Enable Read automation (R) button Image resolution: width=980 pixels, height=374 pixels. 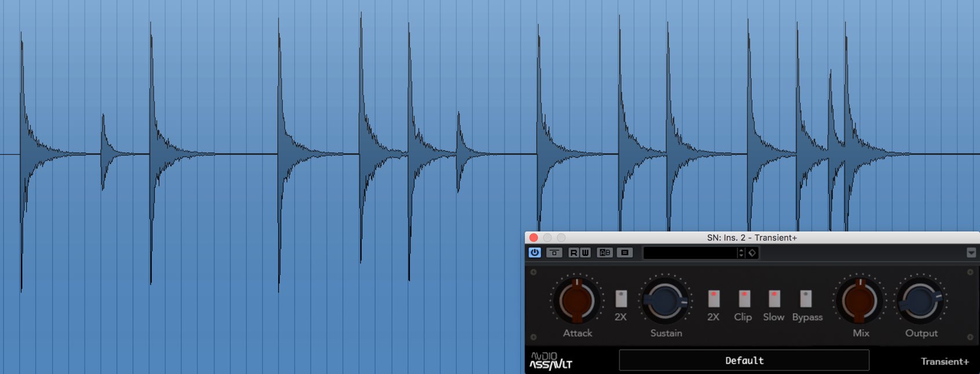click(x=573, y=252)
